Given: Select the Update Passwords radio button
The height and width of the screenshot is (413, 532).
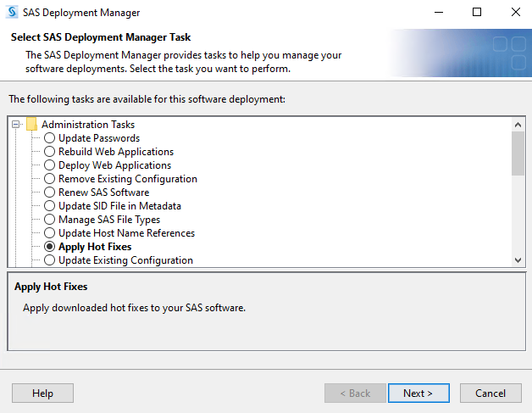Looking at the screenshot, I should click(50, 138).
